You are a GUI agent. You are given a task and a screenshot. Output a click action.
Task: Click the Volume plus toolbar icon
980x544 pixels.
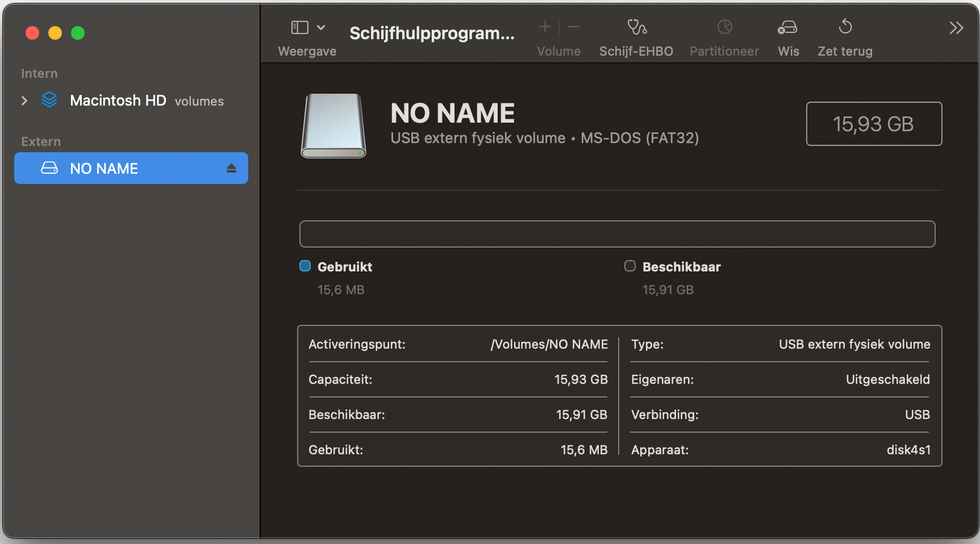544,26
